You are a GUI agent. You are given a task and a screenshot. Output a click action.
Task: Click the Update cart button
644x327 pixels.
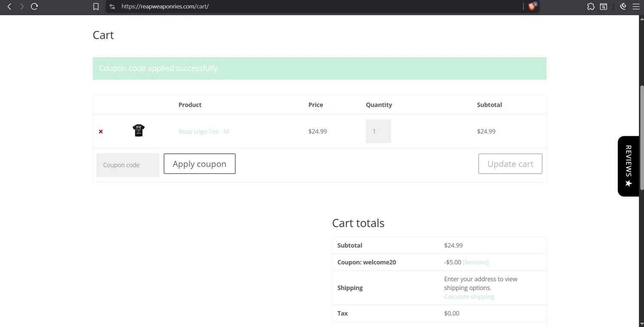[x=510, y=164]
